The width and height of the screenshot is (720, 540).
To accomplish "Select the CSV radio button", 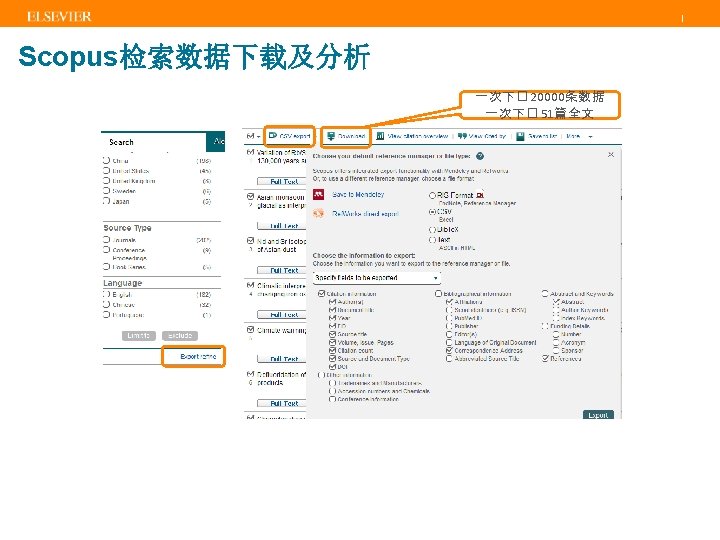I will tap(432, 212).
